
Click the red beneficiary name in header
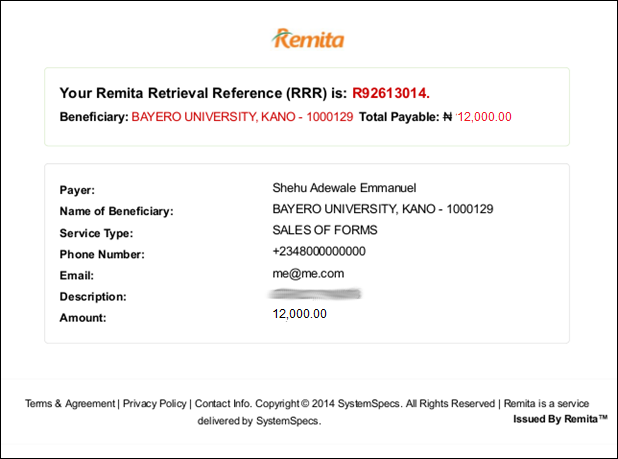point(242,117)
